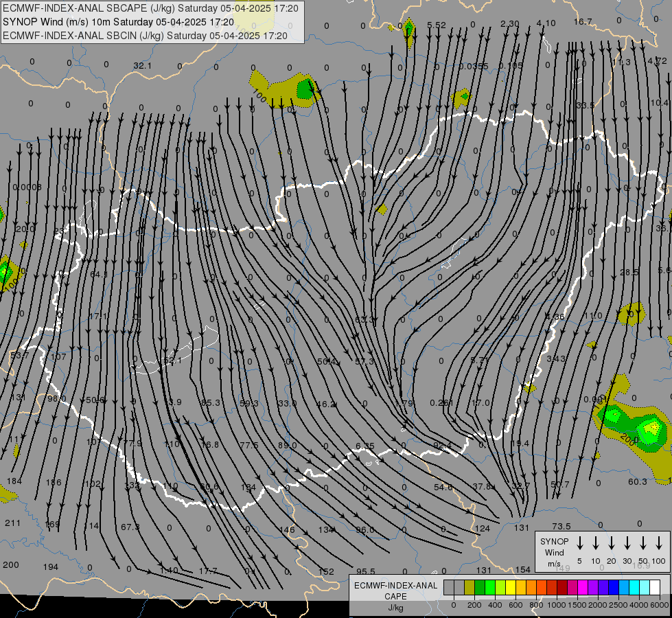Click the olive CAPE swatch before 200
This screenshot has width=672, height=618.
tap(470, 588)
